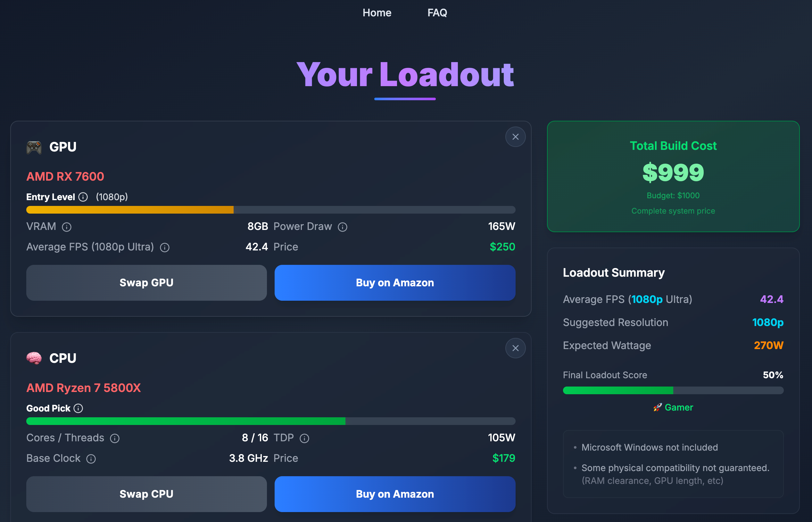The height and width of the screenshot is (522, 812).
Task: Click Swap CPU button
Action: click(x=146, y=494)
